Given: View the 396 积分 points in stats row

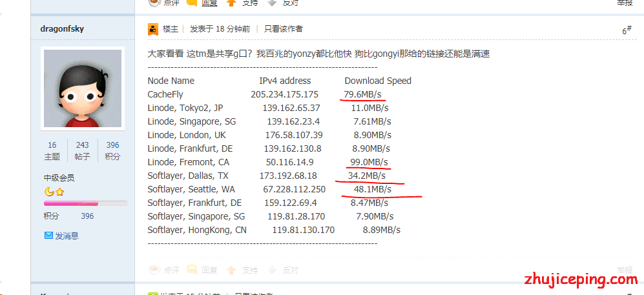Looking at the screenshot, I should (112, 150).
